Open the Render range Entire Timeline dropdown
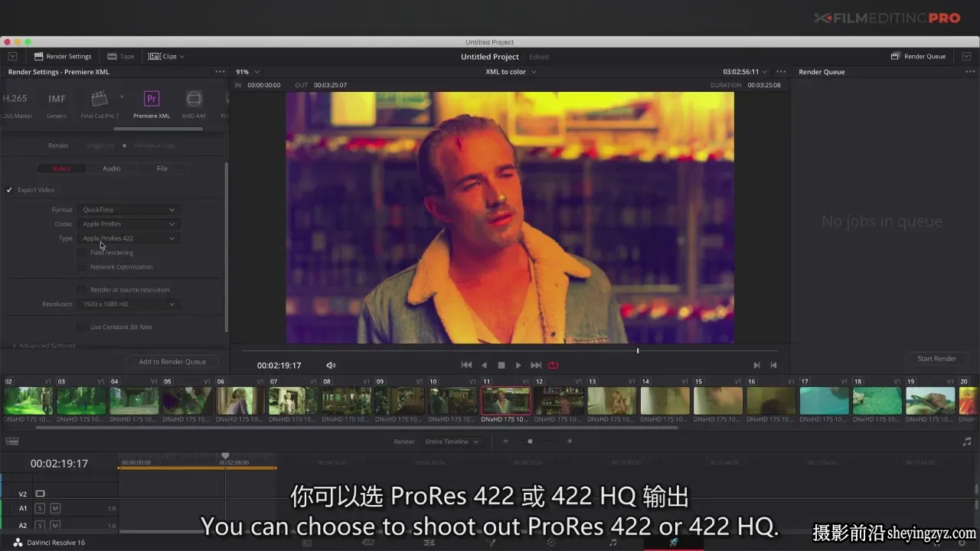Viewport: 980px width, 551px height. pos(452,442)
